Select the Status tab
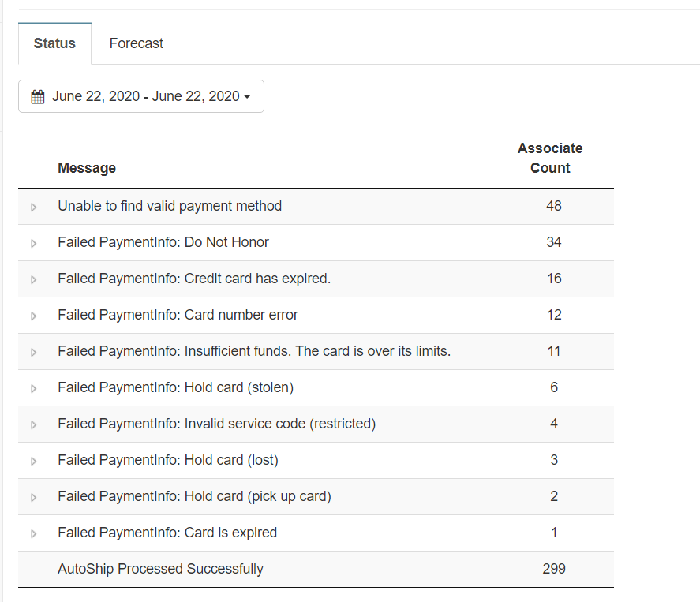Viewport: 700px width, 602px height. click(54, 43)
